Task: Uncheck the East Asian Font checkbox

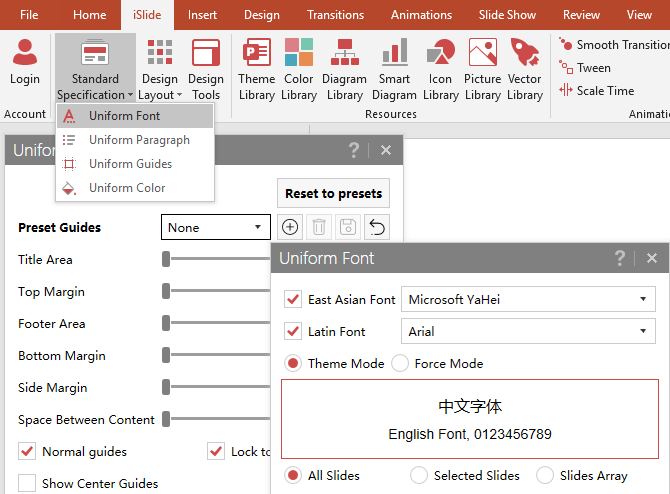Action: pos(293,299)
